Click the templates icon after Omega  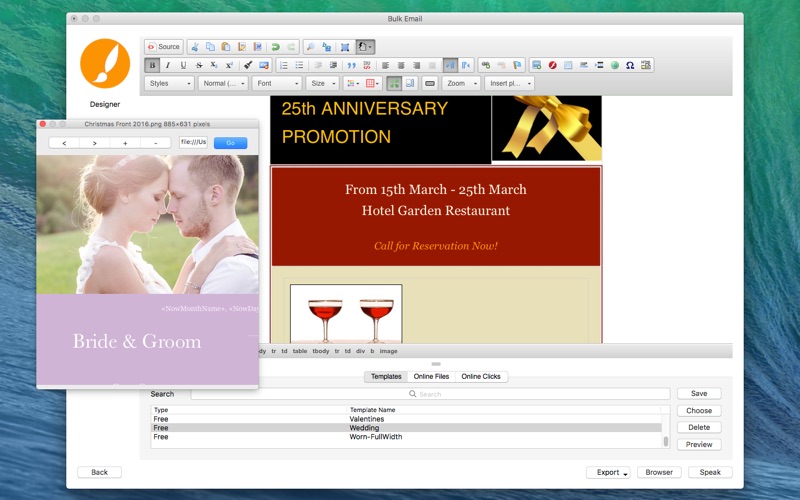pyautogui.click(x=646, y=65)
